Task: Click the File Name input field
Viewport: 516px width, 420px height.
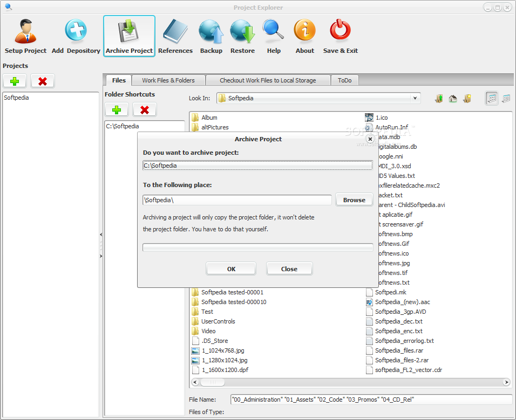Action: coord(371,400)
